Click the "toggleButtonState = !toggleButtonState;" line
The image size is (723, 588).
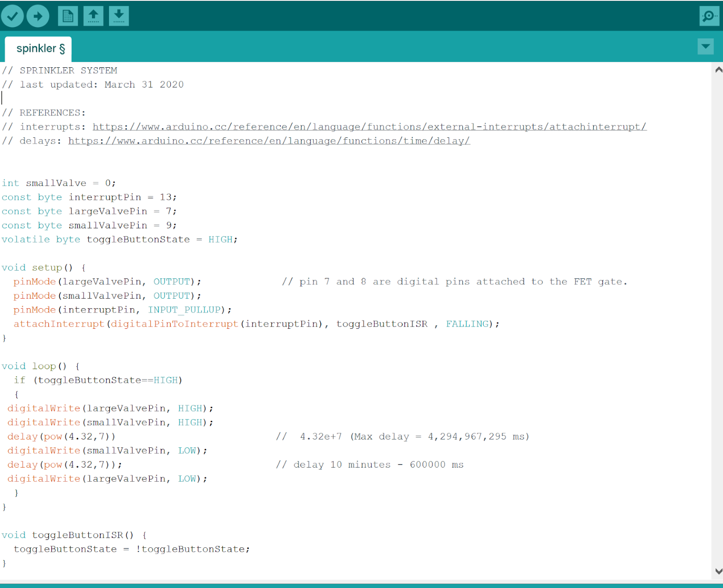[132, 549]
